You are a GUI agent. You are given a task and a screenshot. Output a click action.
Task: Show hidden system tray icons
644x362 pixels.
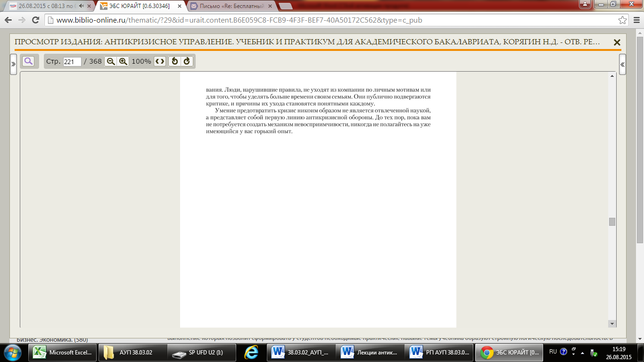tap(582, 353)
